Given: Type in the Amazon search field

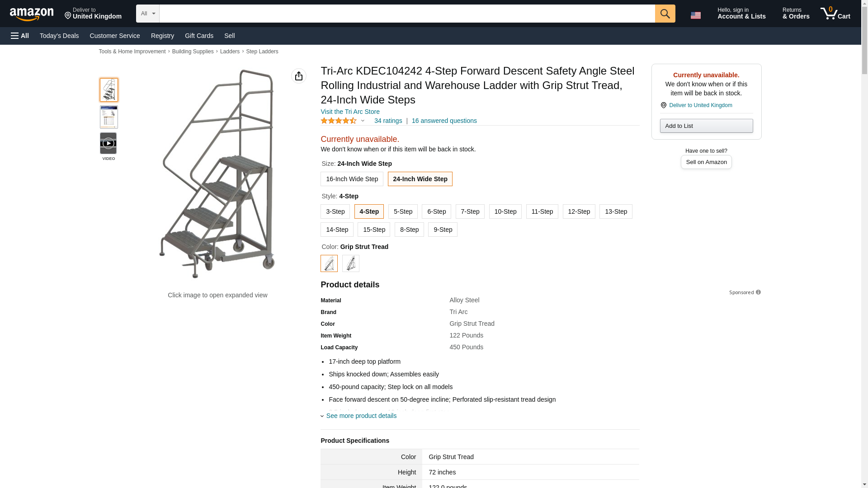Looking at the screenshot, I should [407, 14].
